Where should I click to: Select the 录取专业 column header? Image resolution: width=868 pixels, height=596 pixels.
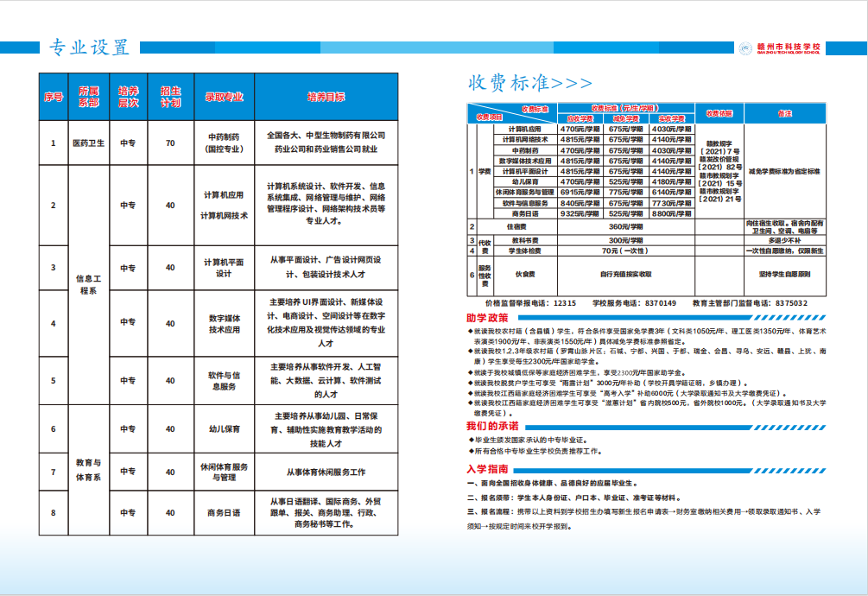[x=225, y=97]
